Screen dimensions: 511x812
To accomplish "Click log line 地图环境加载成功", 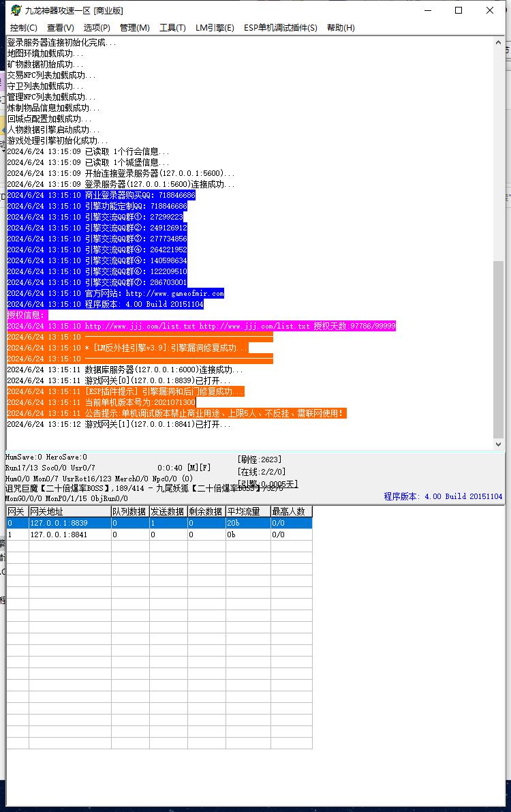I will (x=45, y=54).
